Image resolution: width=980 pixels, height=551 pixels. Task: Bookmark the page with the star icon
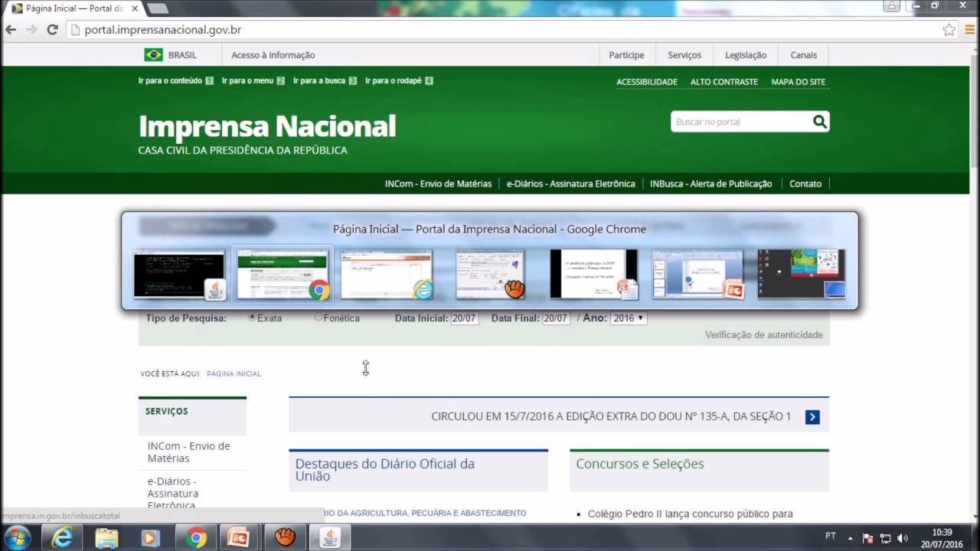pyautogui.click(x=949, y=30)
